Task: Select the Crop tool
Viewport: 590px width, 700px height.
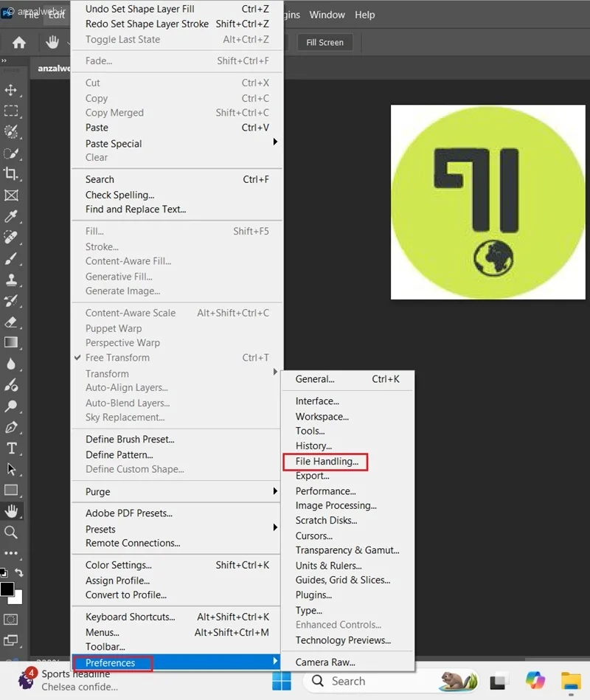Action: click(11, 173)
